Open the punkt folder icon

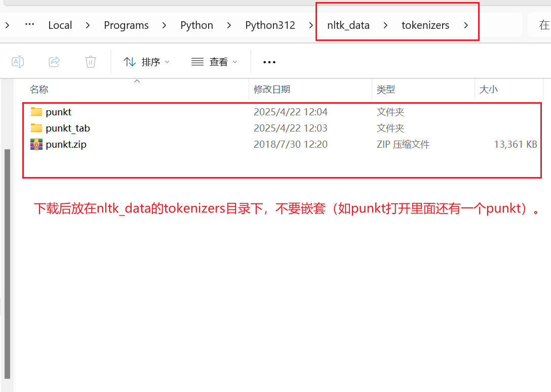tap(37, 111)
